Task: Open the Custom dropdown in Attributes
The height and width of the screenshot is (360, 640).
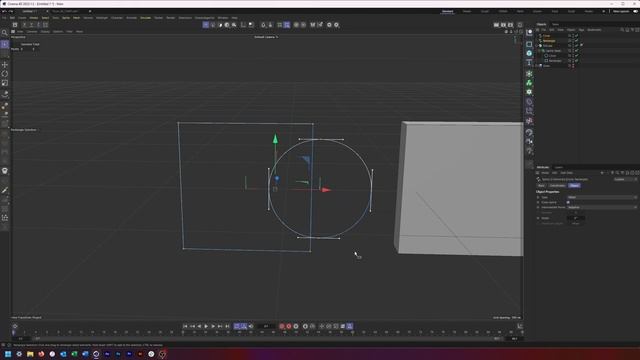Action: coord(625,179)
